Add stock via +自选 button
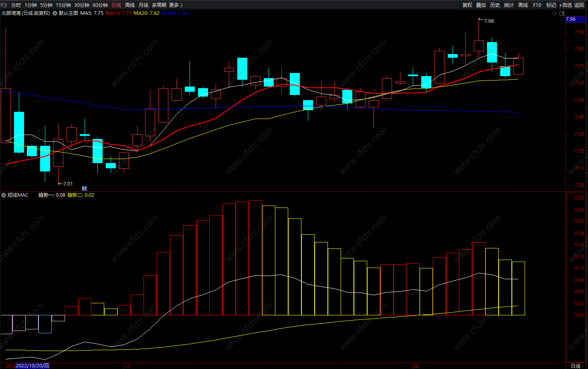The image size is (588, 369). coord(566,5)
